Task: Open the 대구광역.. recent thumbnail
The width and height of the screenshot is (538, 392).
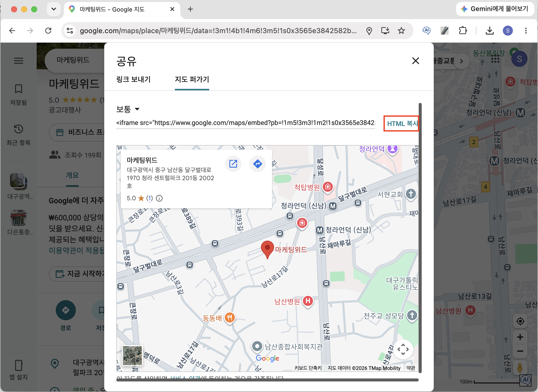Action: pyautogui.click(x=19, y=186)
